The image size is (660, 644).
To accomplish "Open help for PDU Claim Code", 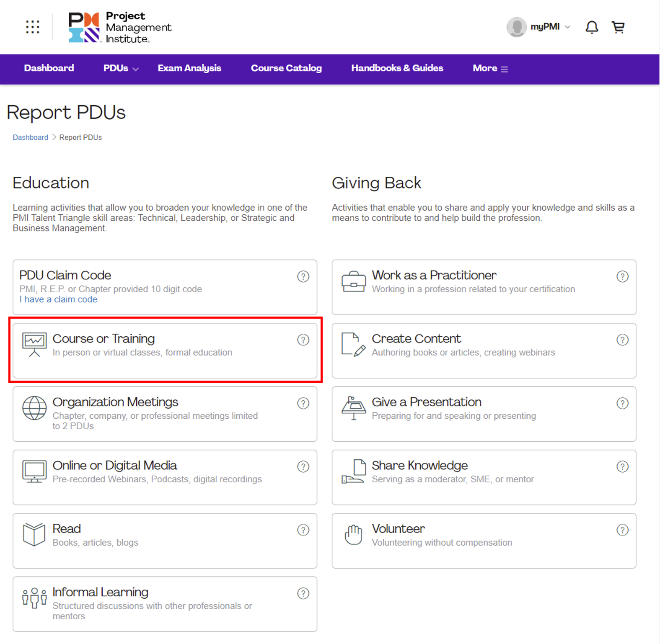I will point(303,276).
